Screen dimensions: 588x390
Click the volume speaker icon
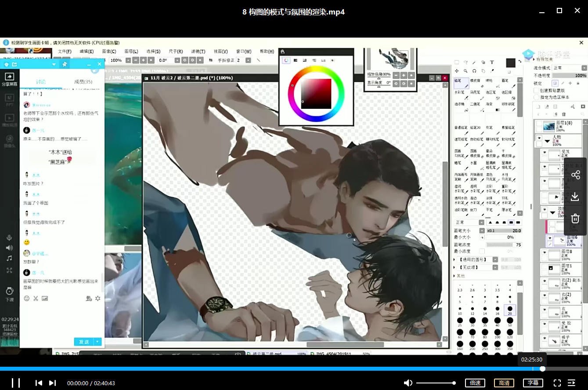coord(408,383)
